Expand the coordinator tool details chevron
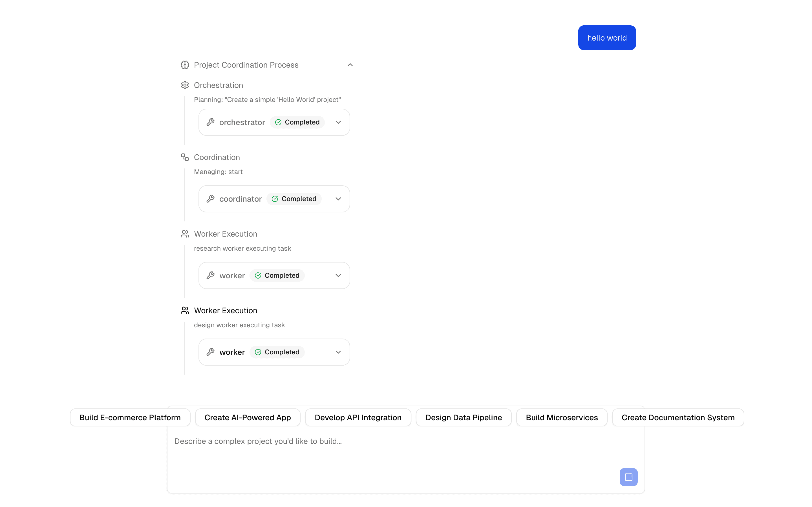Viewport: 812px width, 507px height. (338, 199)
